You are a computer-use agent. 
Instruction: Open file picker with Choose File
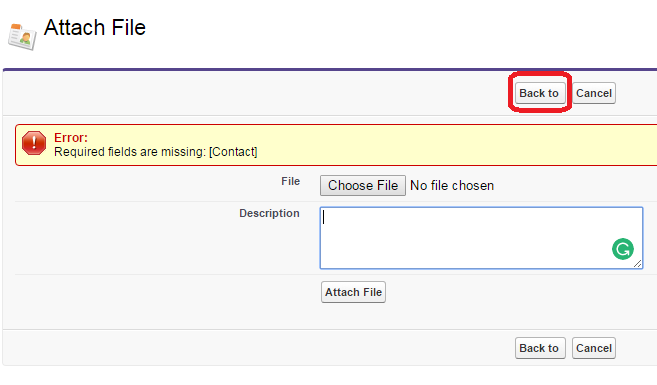point(363,185)
